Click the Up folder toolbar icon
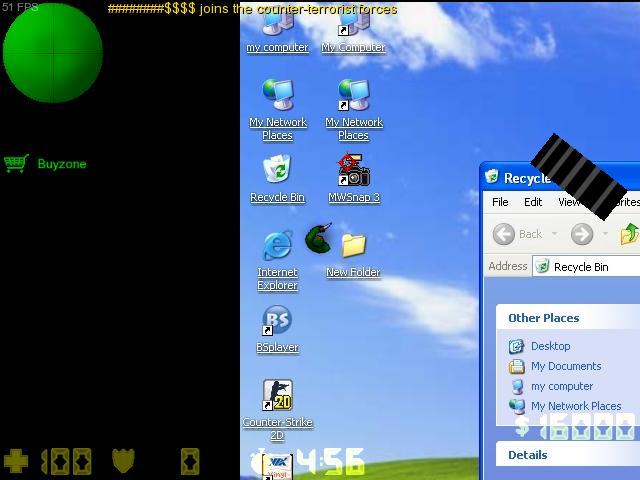 click(x=629, y=234)
